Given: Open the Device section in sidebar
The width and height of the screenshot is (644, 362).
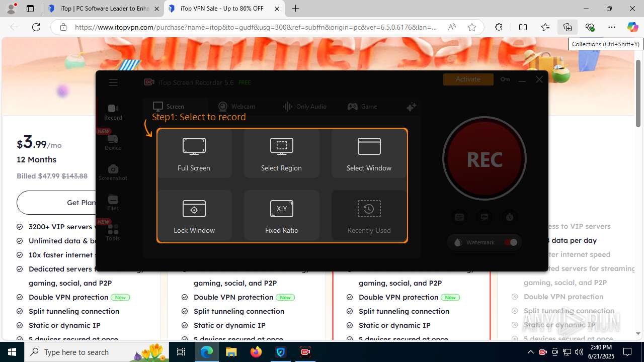Looking at the screenshot, I should pos(113,142).
